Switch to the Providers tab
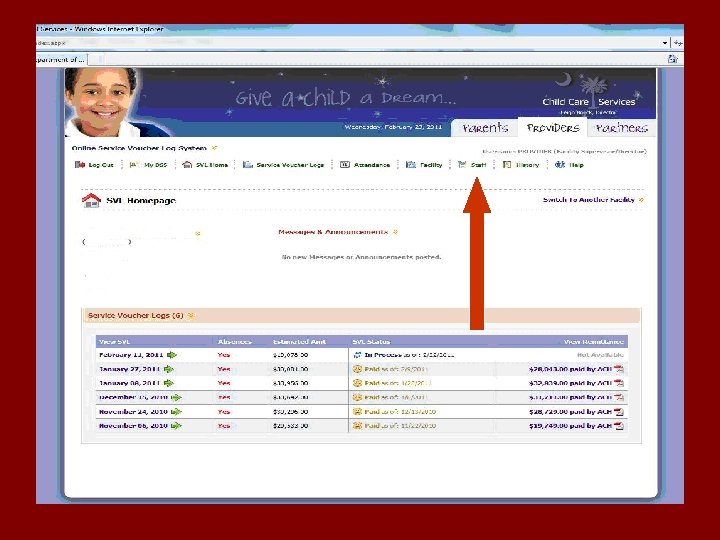The image size is (720, 540). [553, 128]
